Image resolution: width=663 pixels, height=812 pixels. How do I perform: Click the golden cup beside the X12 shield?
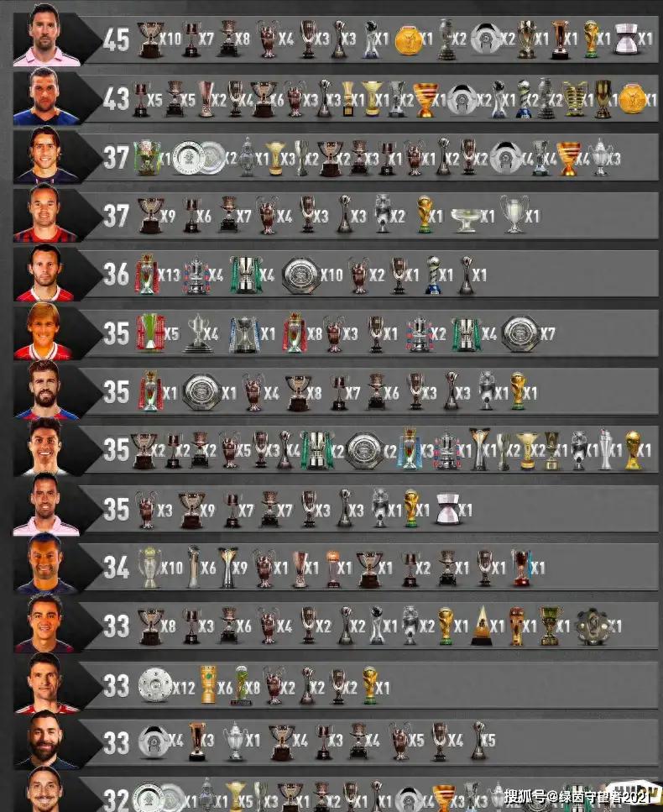tap(208, 684)
